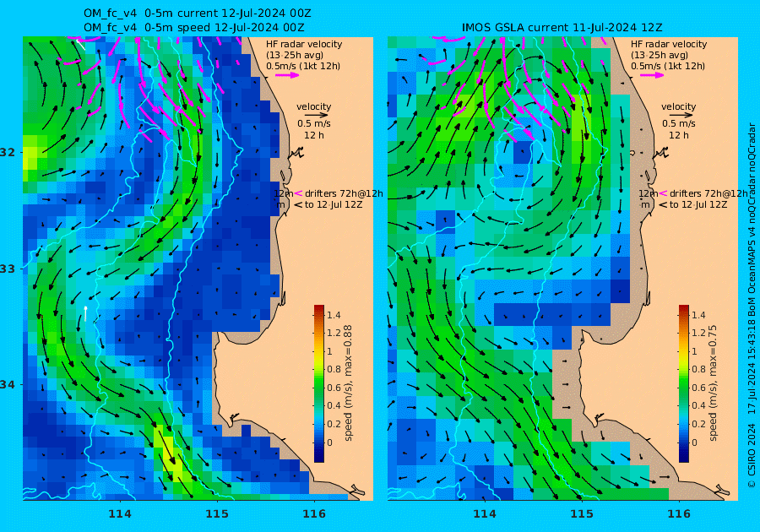The image size is (760, 532).
Task: Click longitude label '115' under left map
Action: click(217, 514)
